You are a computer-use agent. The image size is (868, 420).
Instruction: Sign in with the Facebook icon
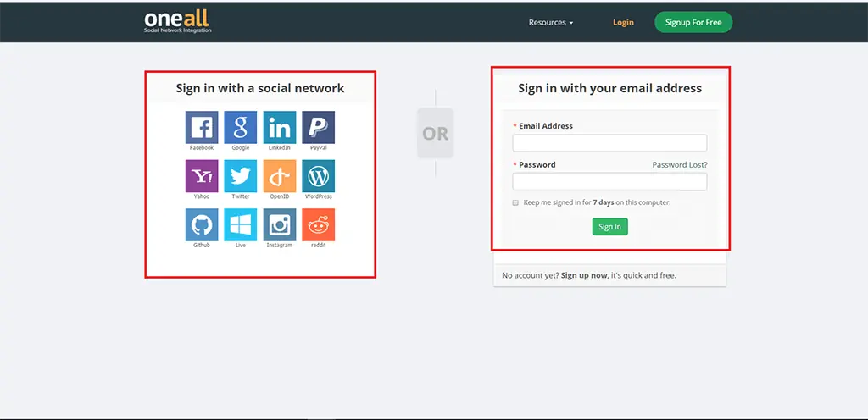coord(202,127)
